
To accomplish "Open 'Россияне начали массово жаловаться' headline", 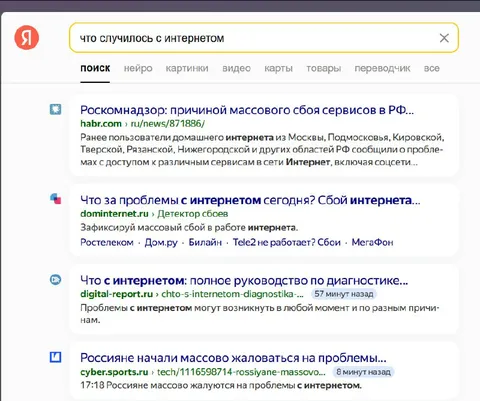I will click(233, 358).
